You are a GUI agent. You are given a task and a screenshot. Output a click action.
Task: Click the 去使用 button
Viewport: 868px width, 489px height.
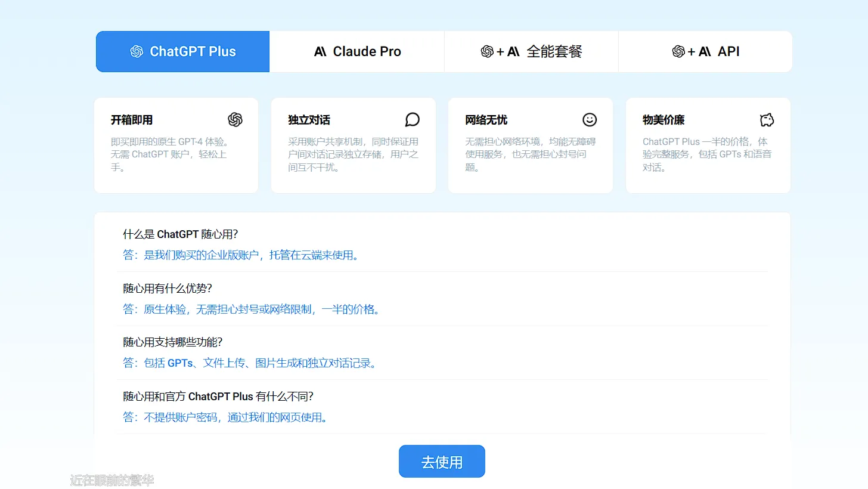(x=442, y=462)
